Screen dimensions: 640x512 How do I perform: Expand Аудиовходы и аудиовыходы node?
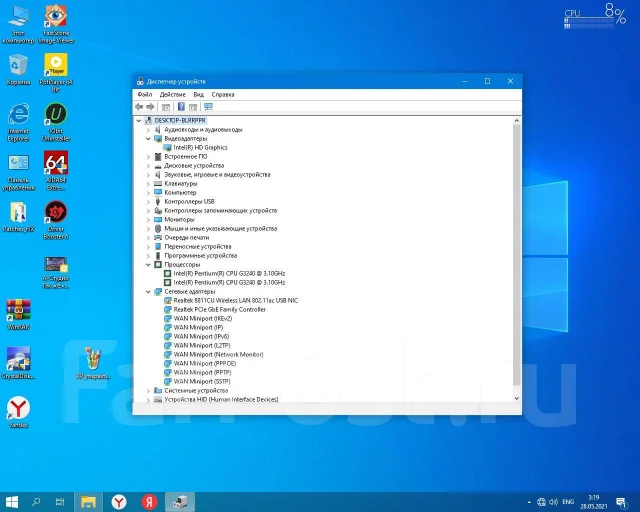click(149, 129)
